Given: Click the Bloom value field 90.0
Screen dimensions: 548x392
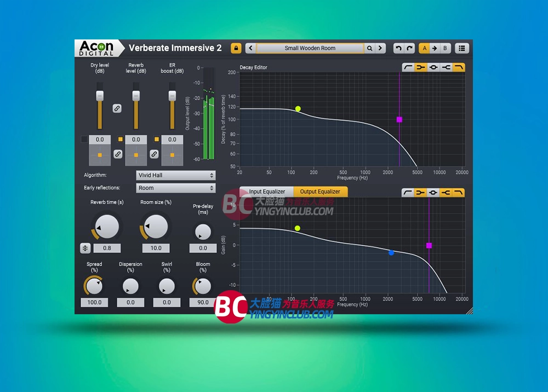Looking at the screenshot, I should (203, 302).
